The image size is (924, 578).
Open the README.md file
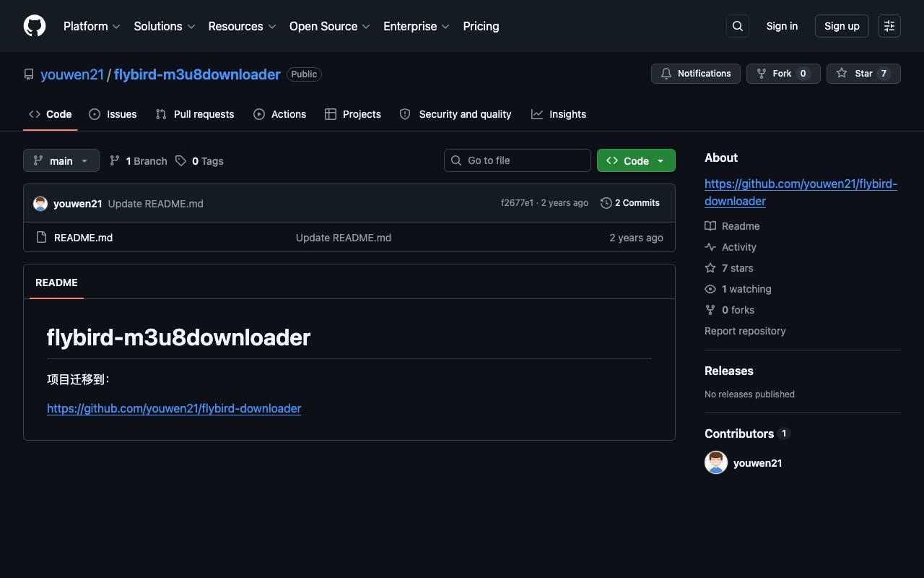(x=84, y=238)
